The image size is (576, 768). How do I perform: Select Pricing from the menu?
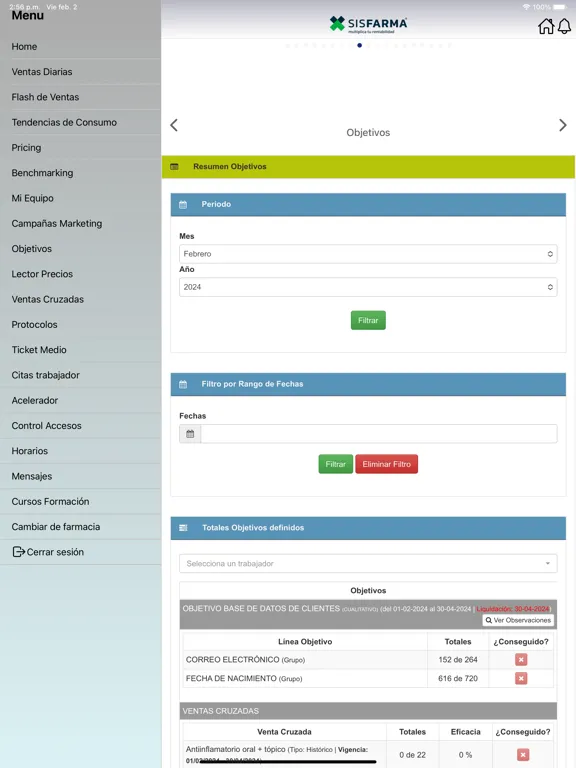pos(80,148)
